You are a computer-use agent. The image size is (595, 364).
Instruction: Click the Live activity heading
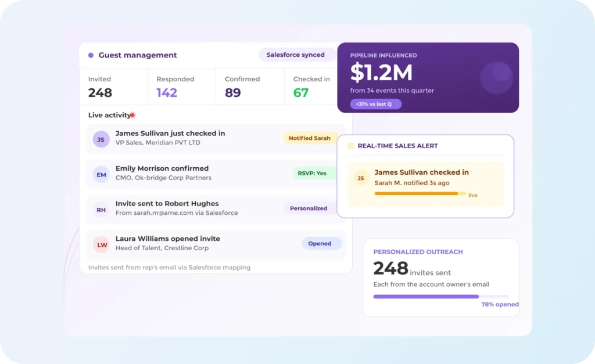(x=109, y=115)
